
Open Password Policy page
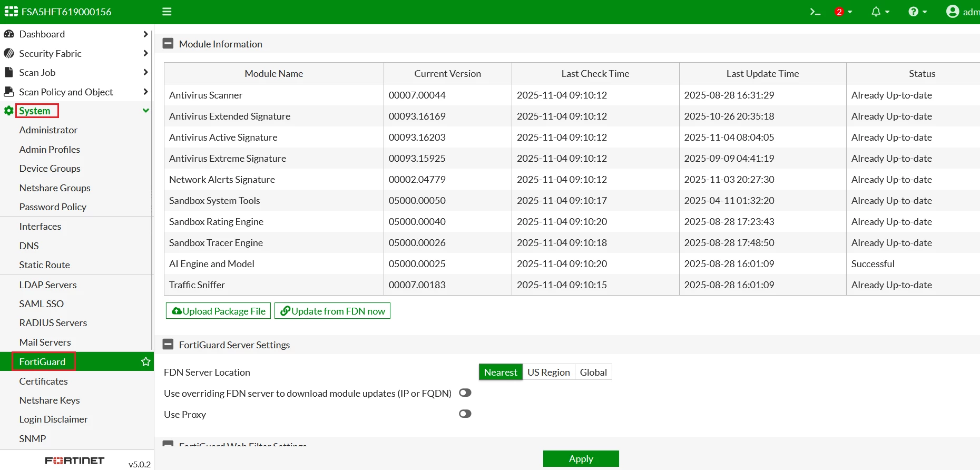(x=53, y=207)
